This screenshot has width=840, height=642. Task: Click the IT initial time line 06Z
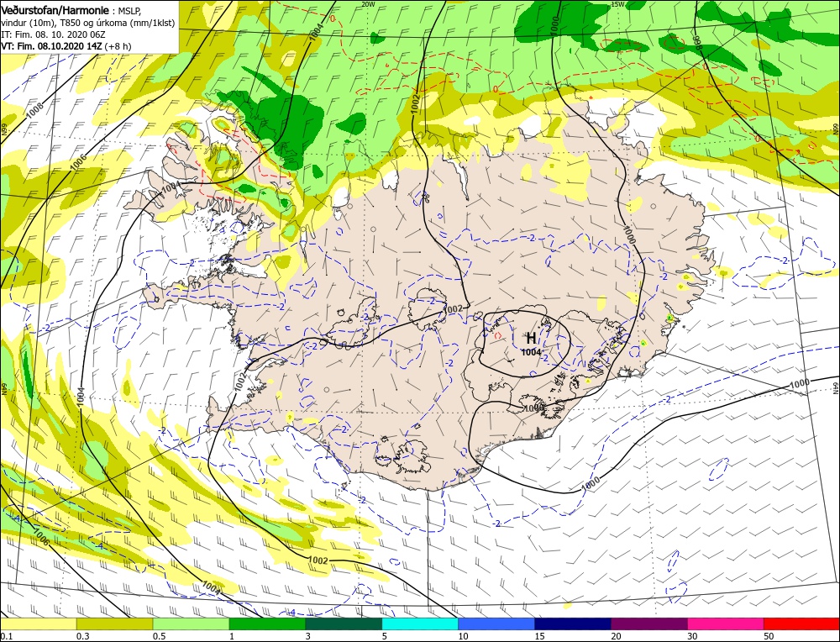click(x=53, y=34)
